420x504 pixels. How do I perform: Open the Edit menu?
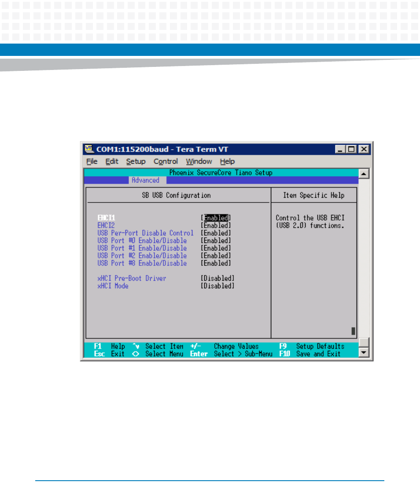112,162
